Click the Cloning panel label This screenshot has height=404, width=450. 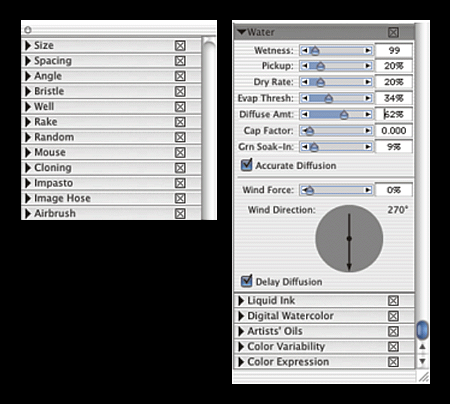pyautogui.click(x=53, y=168)
